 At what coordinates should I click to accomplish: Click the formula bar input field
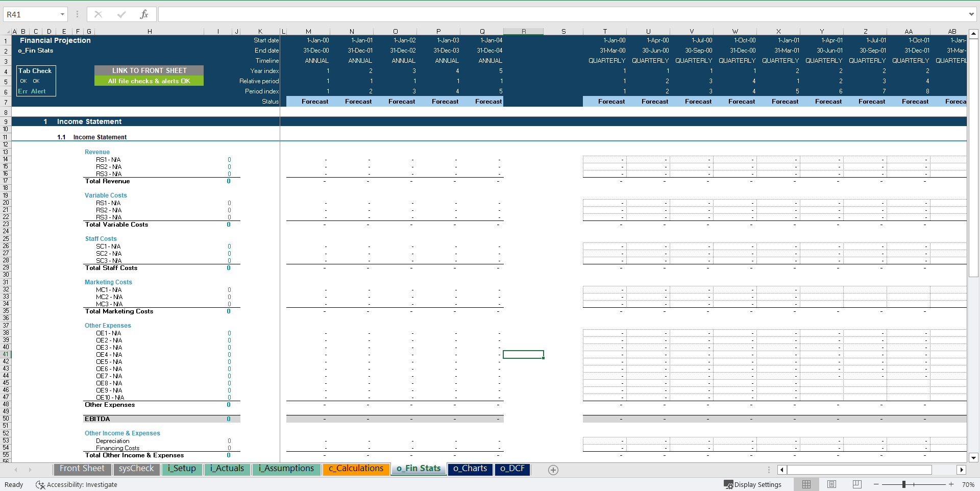click(x=561, y=14)
